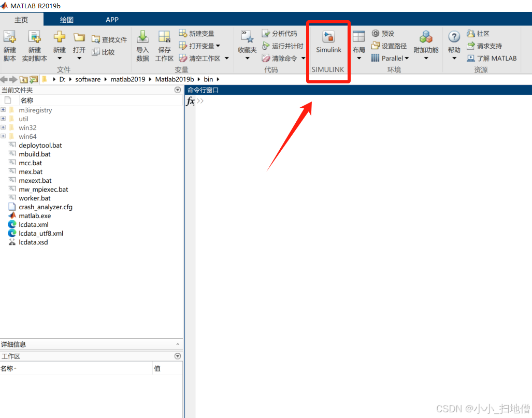Click the New Script (新建脚本) icon
532x418 pixels.
tap(9, 36)
